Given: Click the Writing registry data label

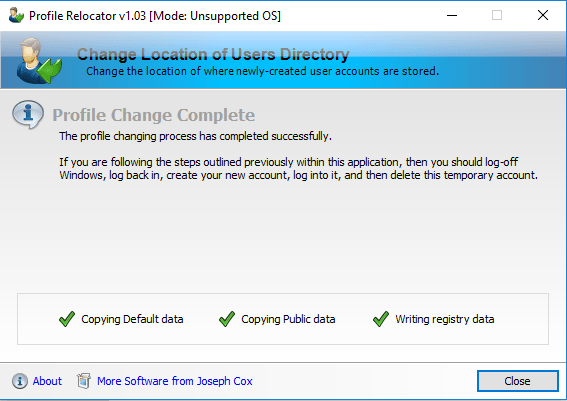Looking at the screenshot, I should 445,319.
